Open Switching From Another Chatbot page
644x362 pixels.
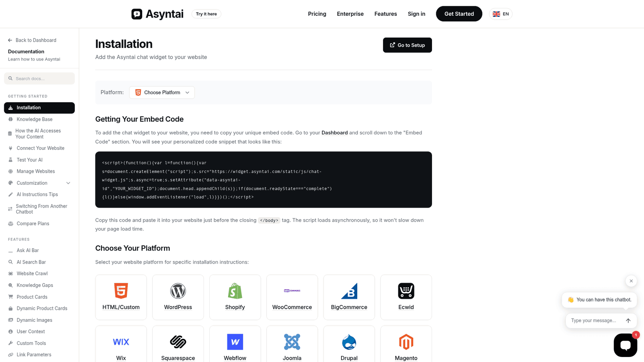39,209
